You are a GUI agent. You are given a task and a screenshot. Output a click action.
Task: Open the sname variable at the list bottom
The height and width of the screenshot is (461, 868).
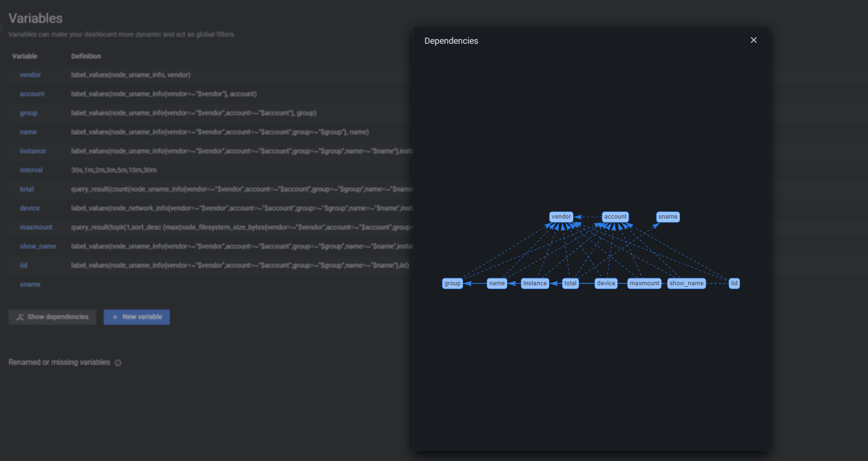(x=30, y=284)
